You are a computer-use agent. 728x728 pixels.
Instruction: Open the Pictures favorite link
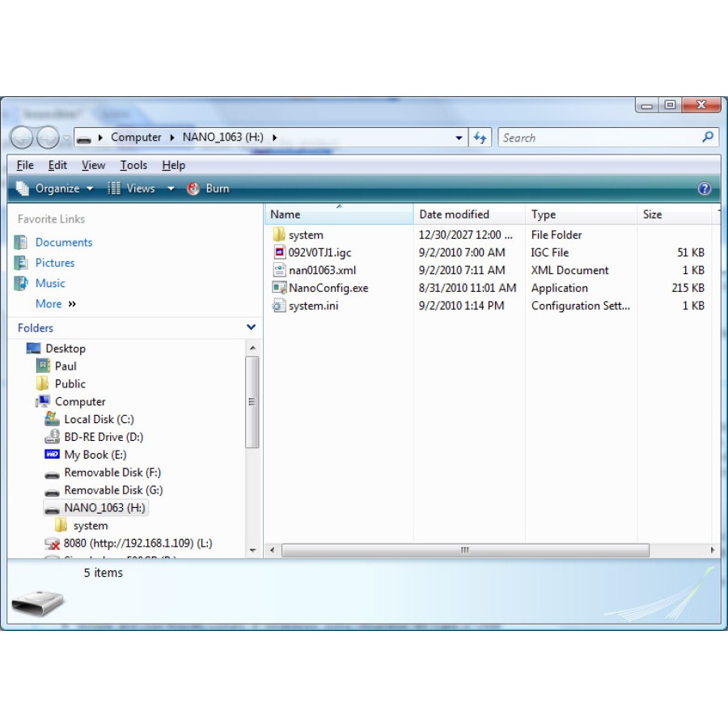[55, 263]
